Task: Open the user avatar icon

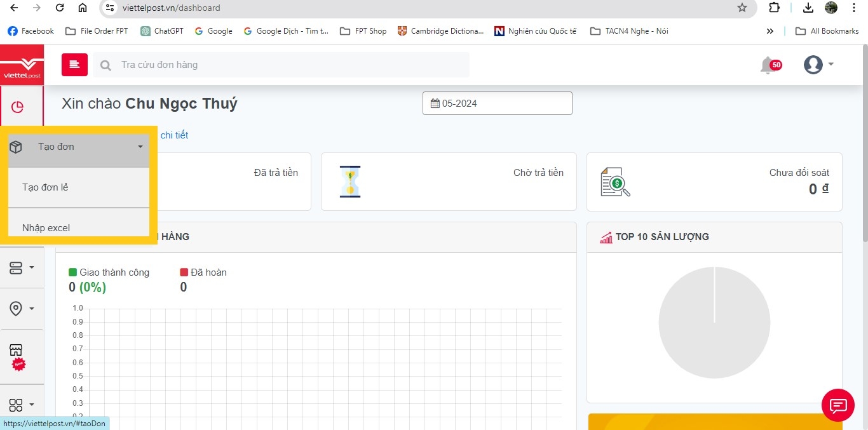Action: (x=813, y=64)
